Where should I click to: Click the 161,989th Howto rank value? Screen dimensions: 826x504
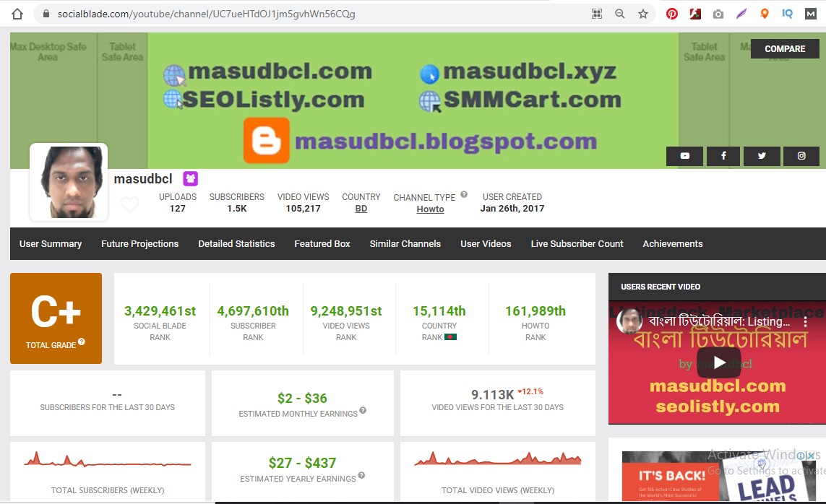pyautogui.click(x=535, y=311)
